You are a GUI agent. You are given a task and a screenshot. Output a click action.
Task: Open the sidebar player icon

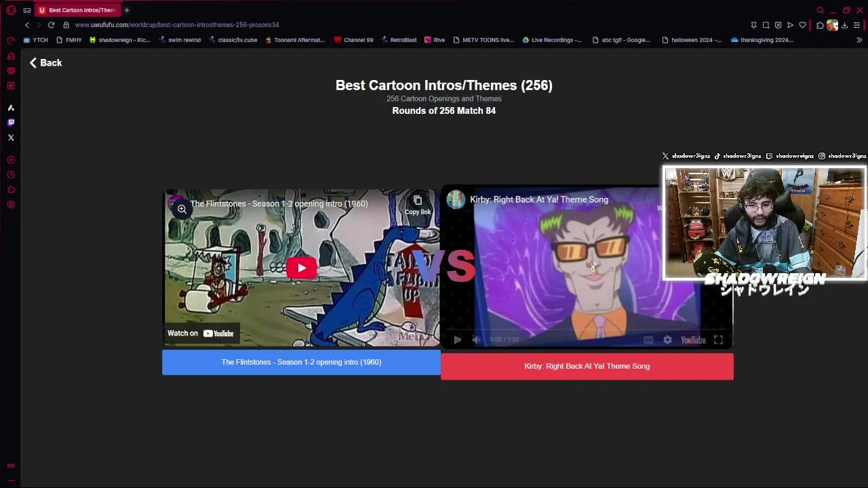(x=11, y=160)
